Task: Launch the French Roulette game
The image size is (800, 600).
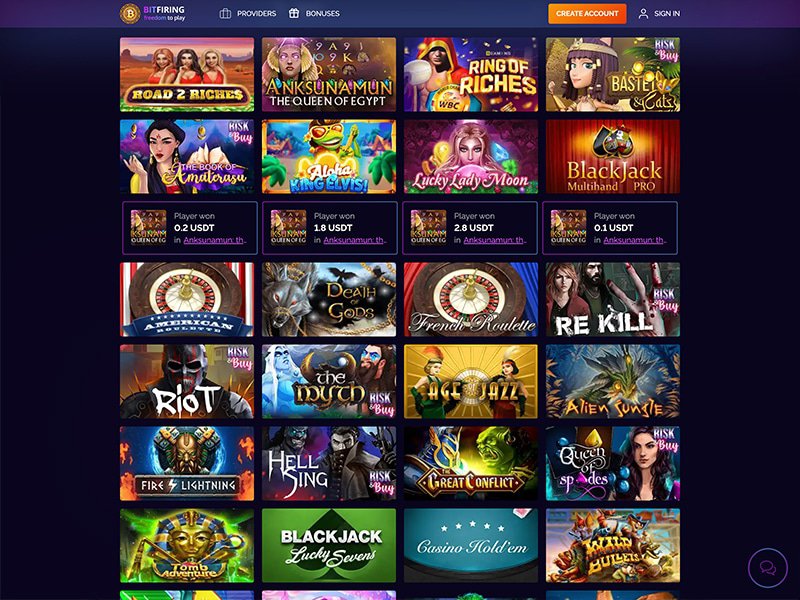Action: tap(470, 299)
